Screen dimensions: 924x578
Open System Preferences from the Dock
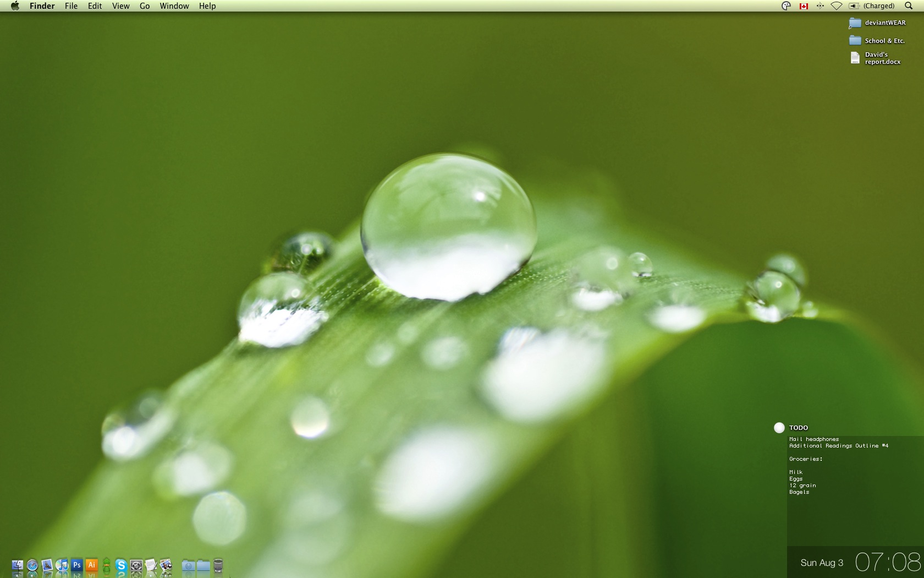(x=136, y=565)
